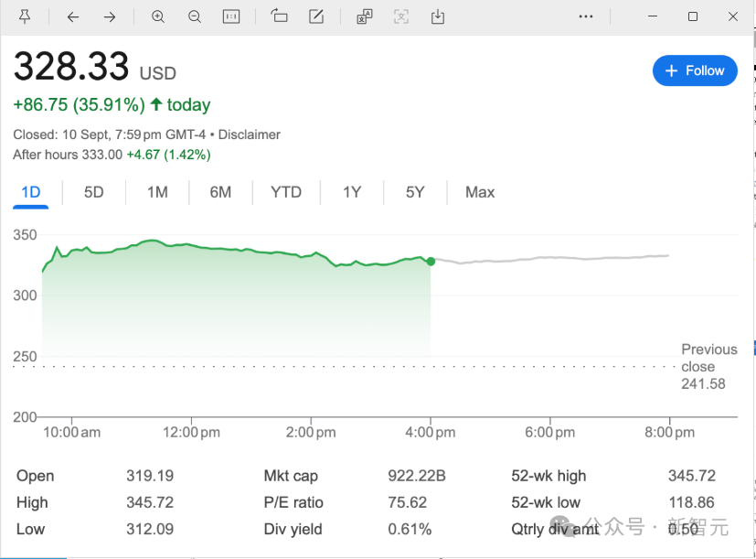
Task: Rotate the image with the rotate icon
Action: coord(280,16)
